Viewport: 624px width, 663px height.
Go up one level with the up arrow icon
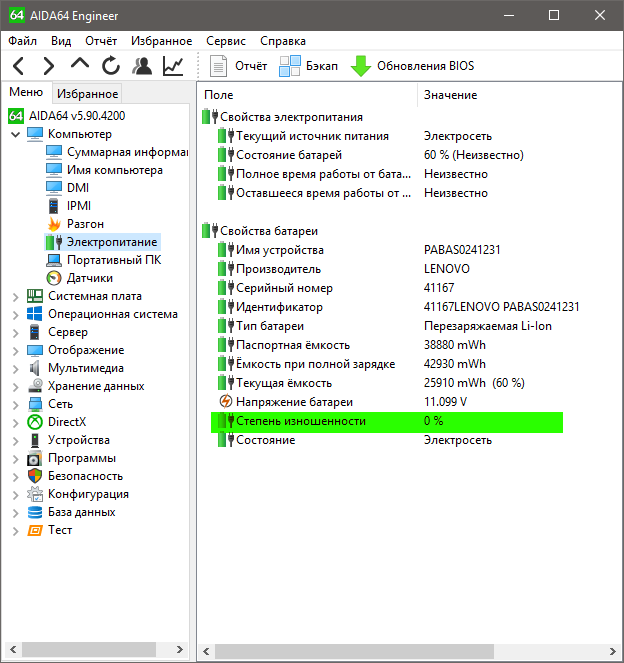(x=80, y=64)
